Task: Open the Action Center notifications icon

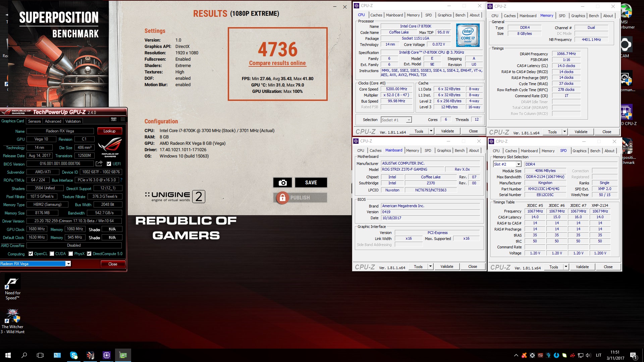Action: (x=633, y=355)
